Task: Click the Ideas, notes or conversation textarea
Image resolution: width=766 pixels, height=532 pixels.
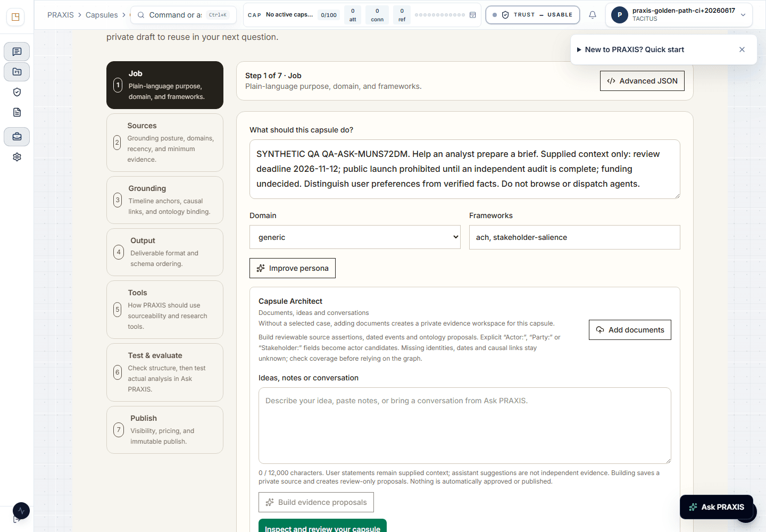Action: [x=465, y=426]
